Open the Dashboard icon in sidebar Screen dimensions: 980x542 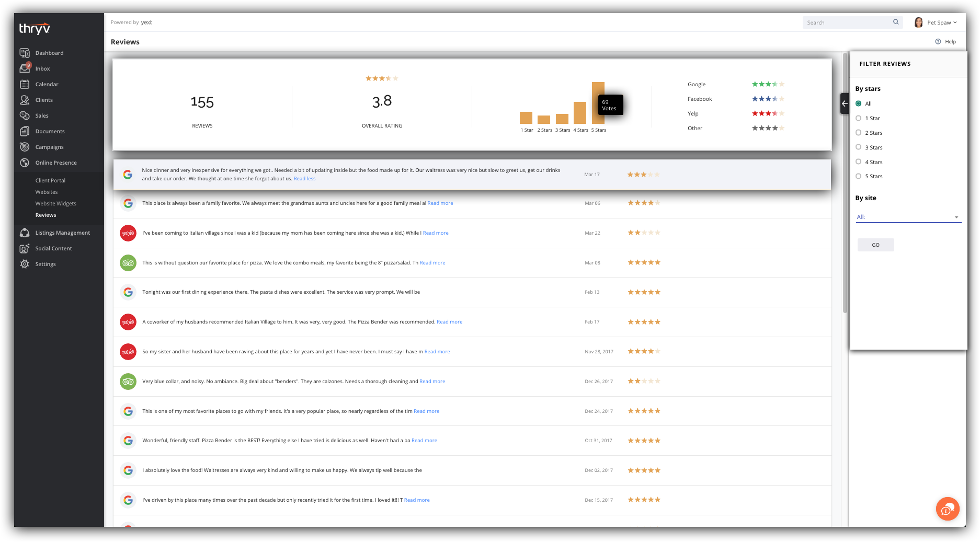[25, 53]
